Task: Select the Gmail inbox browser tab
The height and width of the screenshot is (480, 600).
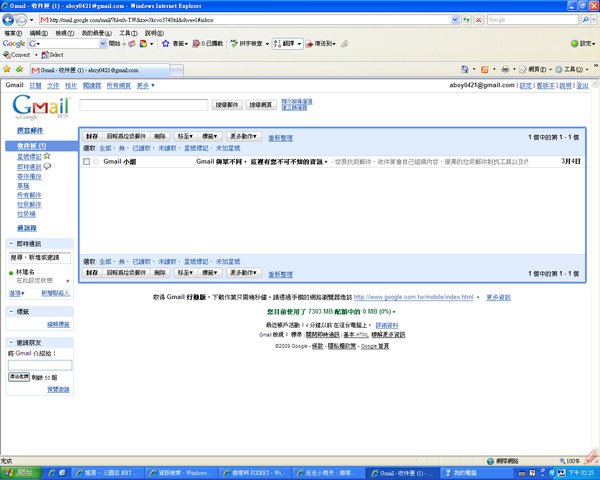Action: [x=99, y=70]
